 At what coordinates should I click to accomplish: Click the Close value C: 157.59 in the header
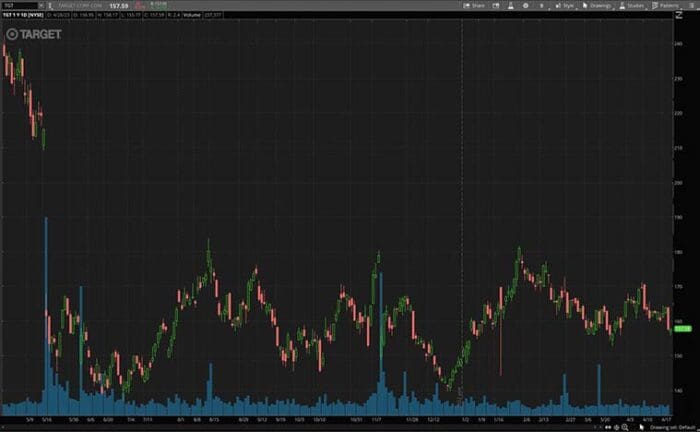[154, 15]
